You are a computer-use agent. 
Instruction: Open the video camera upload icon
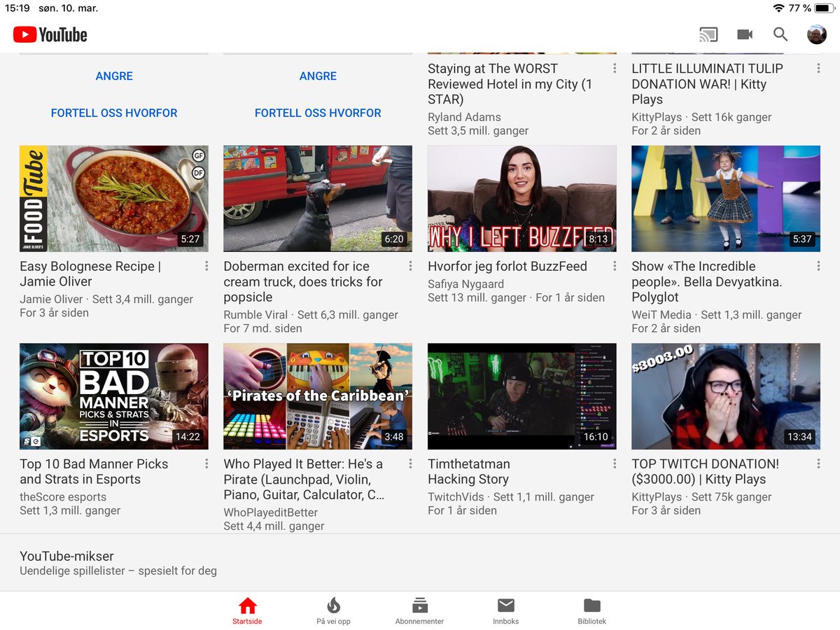pyautogui.click(x=745, y=34)
